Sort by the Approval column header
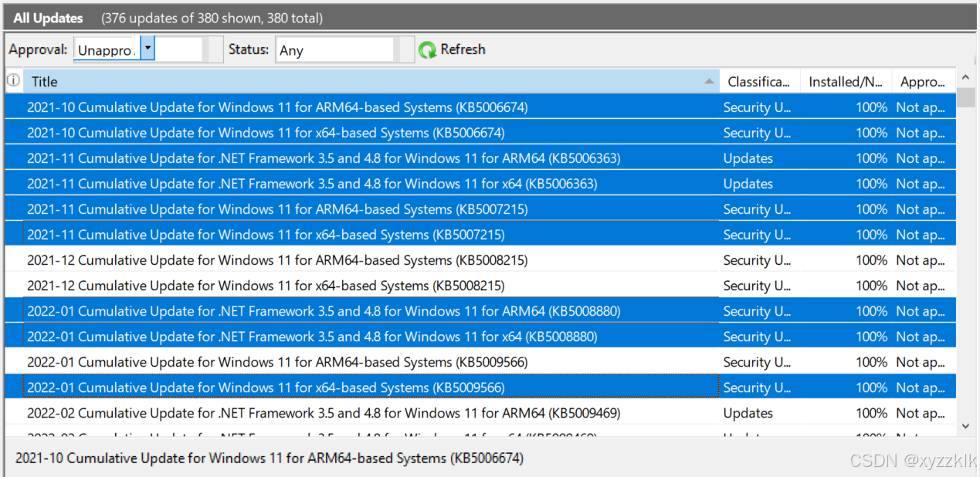 [924, 81]
